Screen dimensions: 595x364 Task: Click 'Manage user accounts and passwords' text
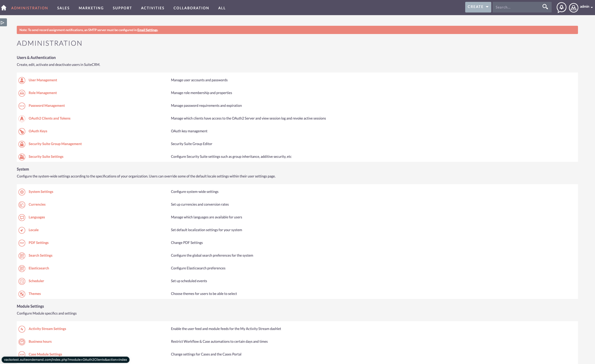pos(199,80)
